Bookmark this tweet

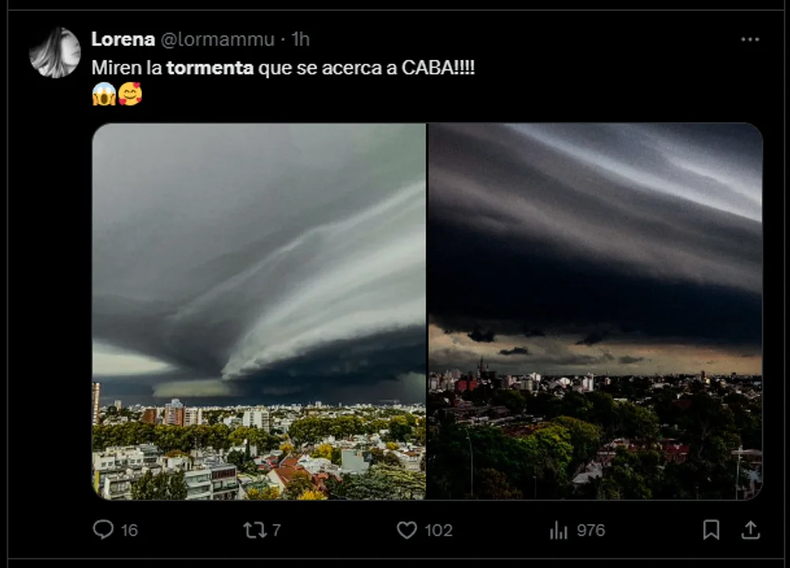pos(711,530)
